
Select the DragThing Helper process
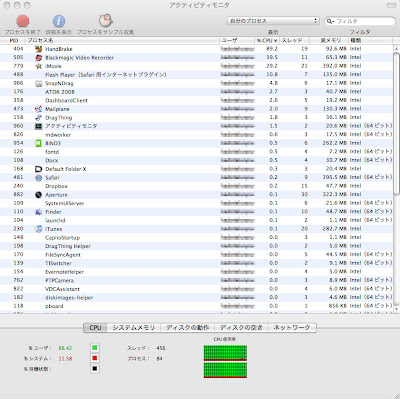[x=196, y=246]
